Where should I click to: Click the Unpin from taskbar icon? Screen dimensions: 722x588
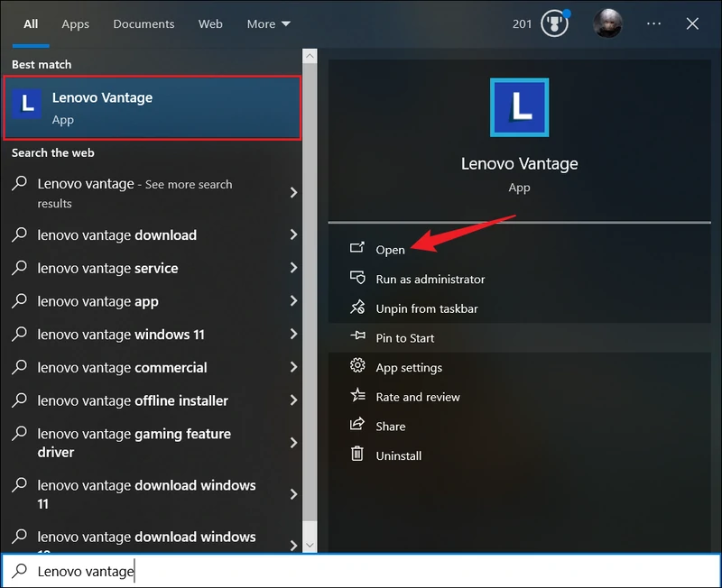[x=357, y=308]
